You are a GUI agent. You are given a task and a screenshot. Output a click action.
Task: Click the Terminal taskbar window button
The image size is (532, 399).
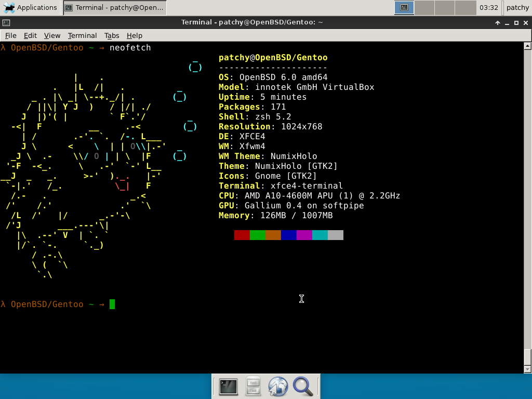click(115, 7)
